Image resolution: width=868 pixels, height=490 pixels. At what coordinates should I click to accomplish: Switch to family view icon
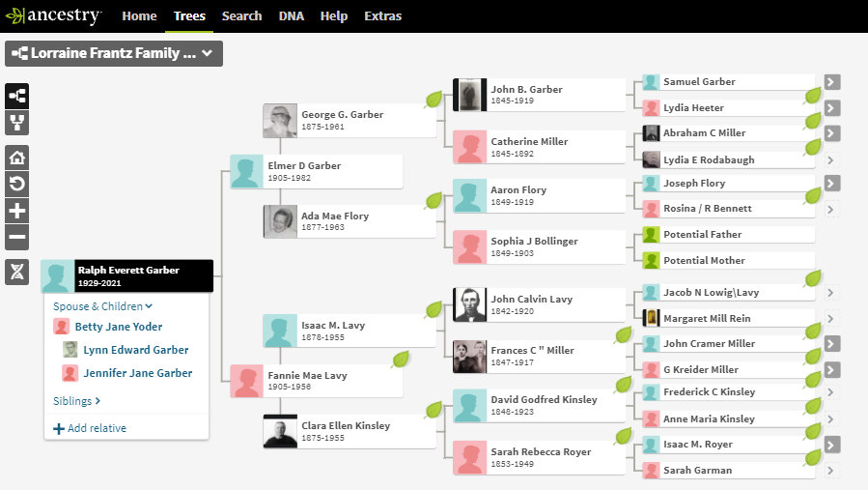coord(17,123)
